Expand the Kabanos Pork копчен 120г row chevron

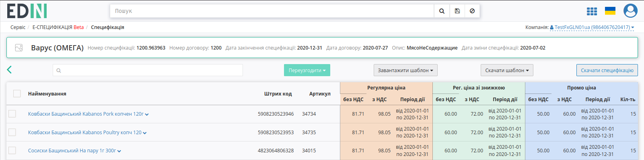pos(147,114)
